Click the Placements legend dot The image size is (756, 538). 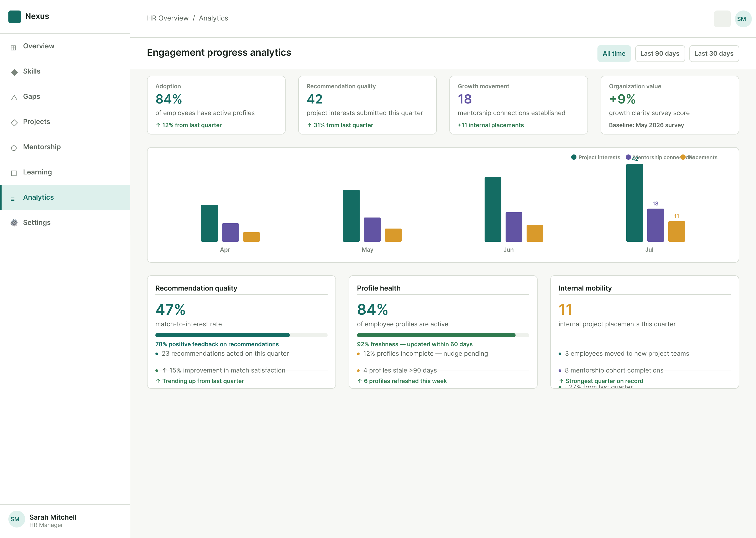[682, 157]
